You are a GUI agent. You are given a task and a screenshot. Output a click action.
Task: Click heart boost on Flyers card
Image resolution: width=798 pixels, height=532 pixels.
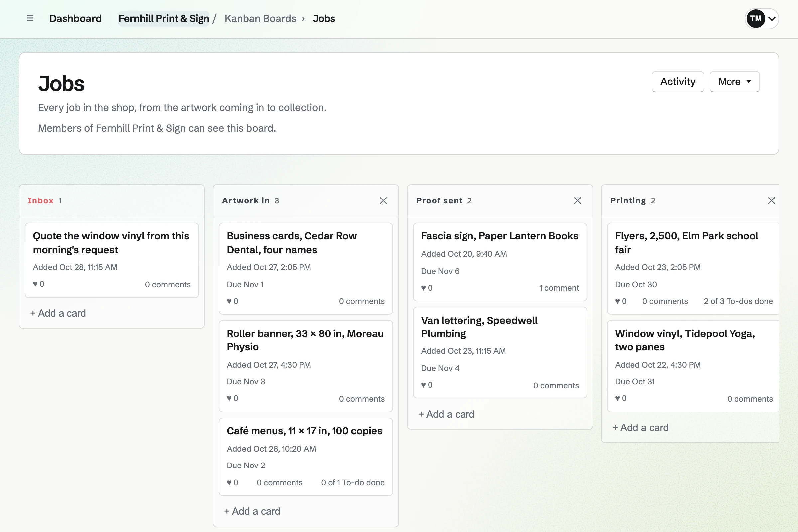(620, 301)
